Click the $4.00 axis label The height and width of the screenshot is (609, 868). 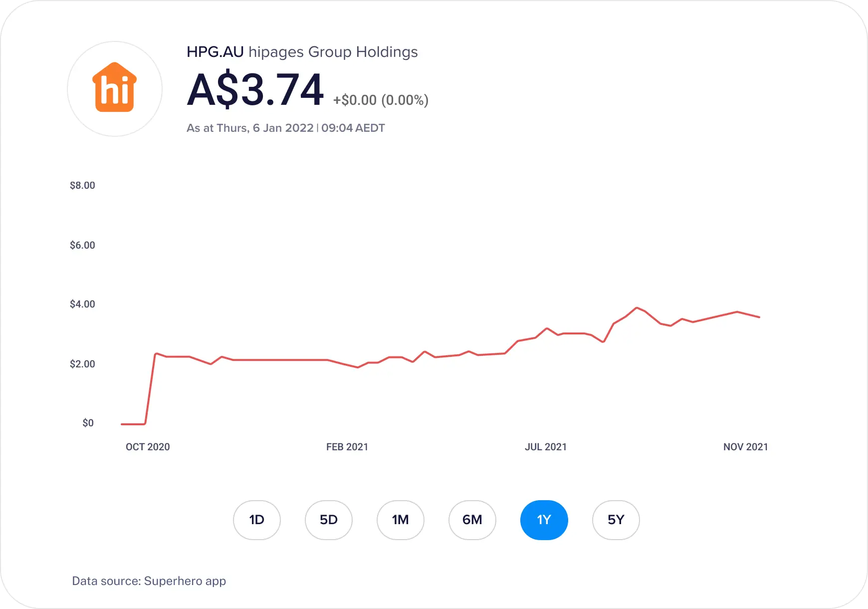point(82,304)
